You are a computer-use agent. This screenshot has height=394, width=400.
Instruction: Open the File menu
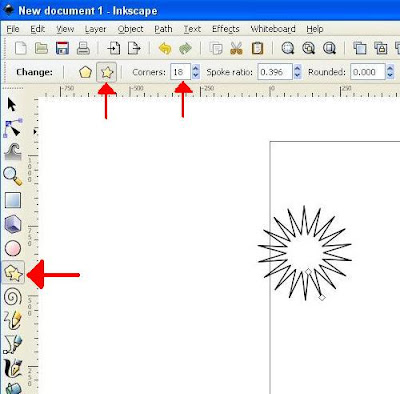coord(13,29)
